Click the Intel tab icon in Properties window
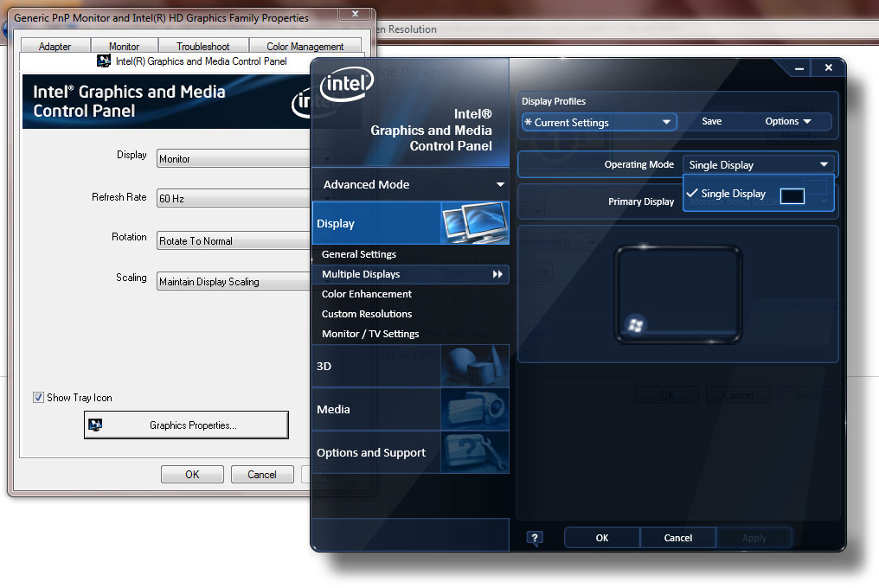Screen dimensions: 879x588 [x=104, y=61]
